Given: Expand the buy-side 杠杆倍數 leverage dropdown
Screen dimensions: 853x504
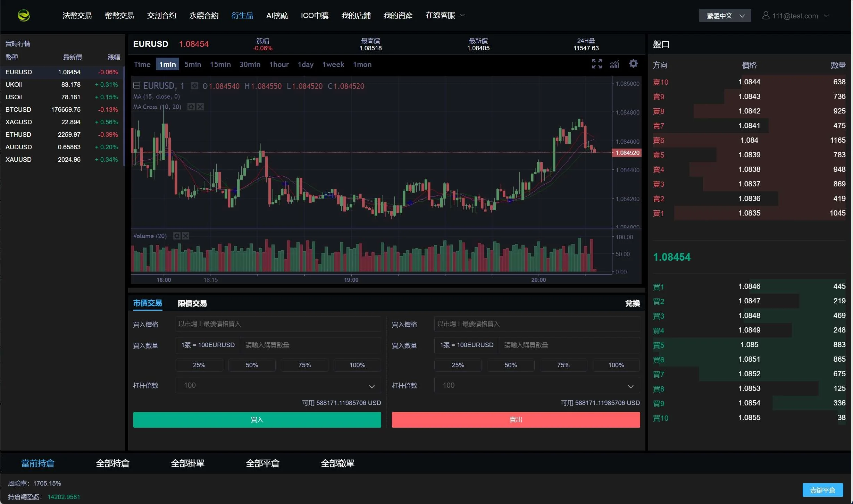Looking at the screenshot, I should click(278, 386).
